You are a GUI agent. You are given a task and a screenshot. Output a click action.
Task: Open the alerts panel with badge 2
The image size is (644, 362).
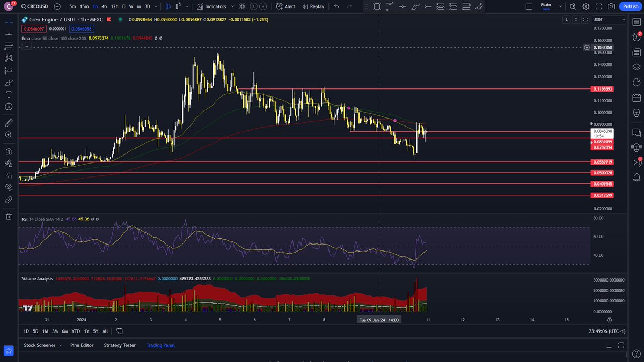(x=636, y=37)
